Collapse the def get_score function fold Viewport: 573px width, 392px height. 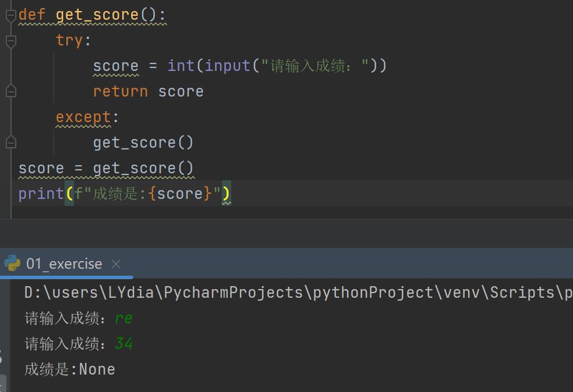click(10, 16)
